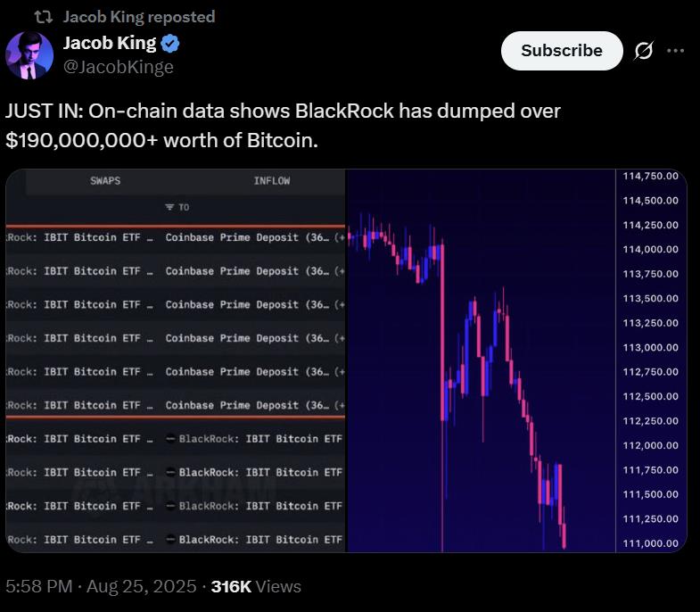Open the candlestick price chart image
Image resolution: width=700 pixels, height=612 pixels.
(517, 361)
